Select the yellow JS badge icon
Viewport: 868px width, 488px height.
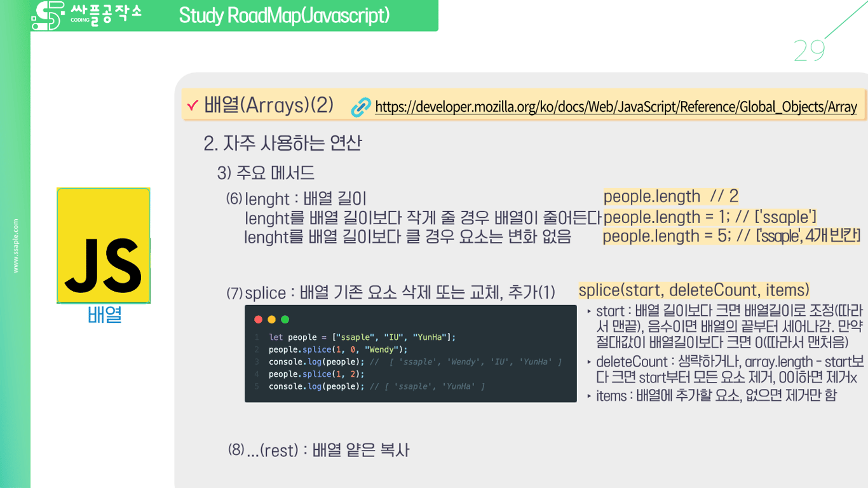[104, 245]
